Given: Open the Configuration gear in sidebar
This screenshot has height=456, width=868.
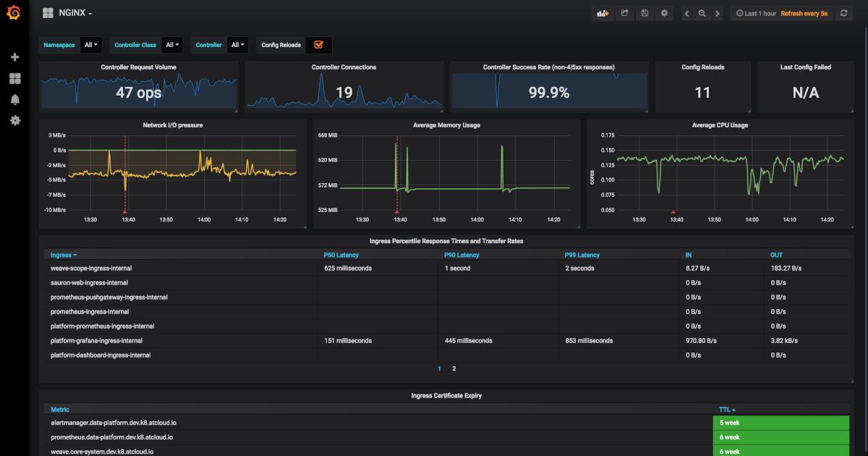Looking at the screenshot, I should pyautogui.click(x=14, y=120).
